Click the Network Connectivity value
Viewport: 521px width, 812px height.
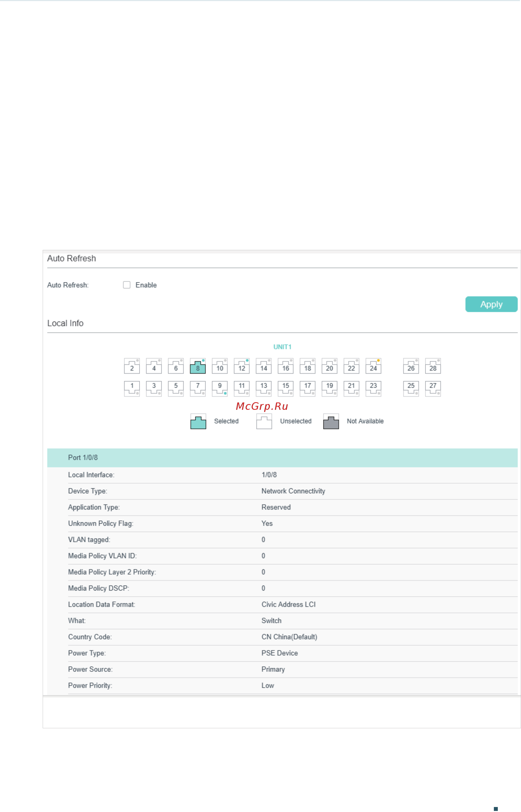click(293, 491)
